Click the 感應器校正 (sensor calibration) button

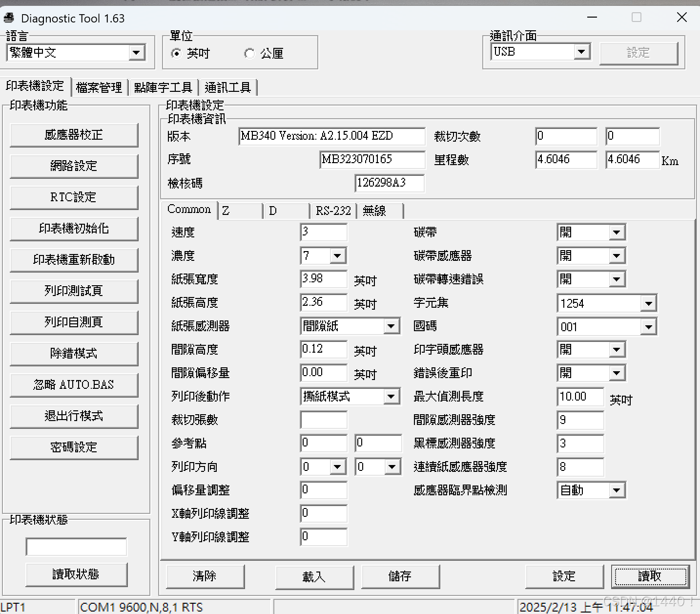point(74,135)
